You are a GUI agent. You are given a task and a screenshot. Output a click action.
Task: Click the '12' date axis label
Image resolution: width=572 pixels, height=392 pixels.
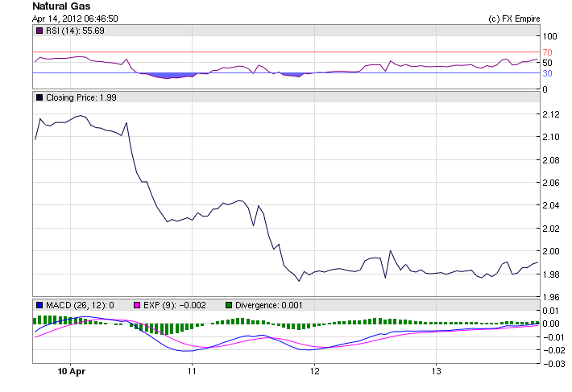314,371
